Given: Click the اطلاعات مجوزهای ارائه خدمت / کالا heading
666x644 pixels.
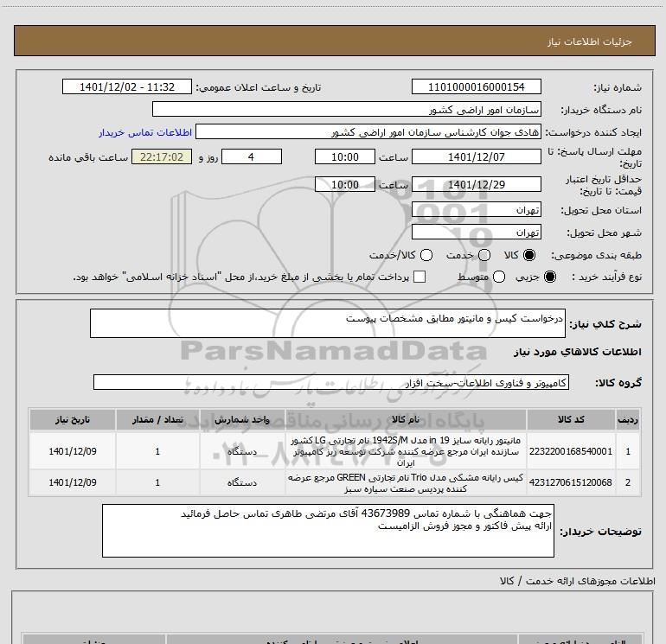Looking at the screenshot, I should click(578, 581).
